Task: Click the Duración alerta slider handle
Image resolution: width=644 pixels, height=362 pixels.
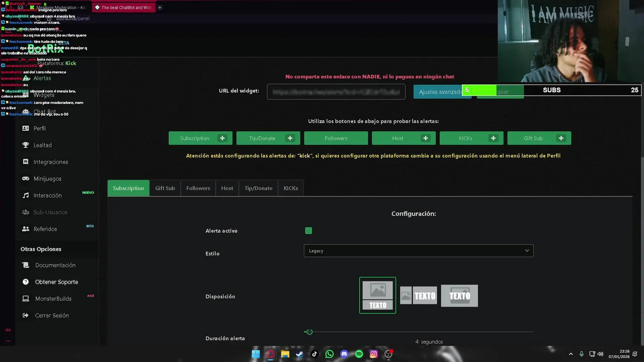Action: point(309,332)
